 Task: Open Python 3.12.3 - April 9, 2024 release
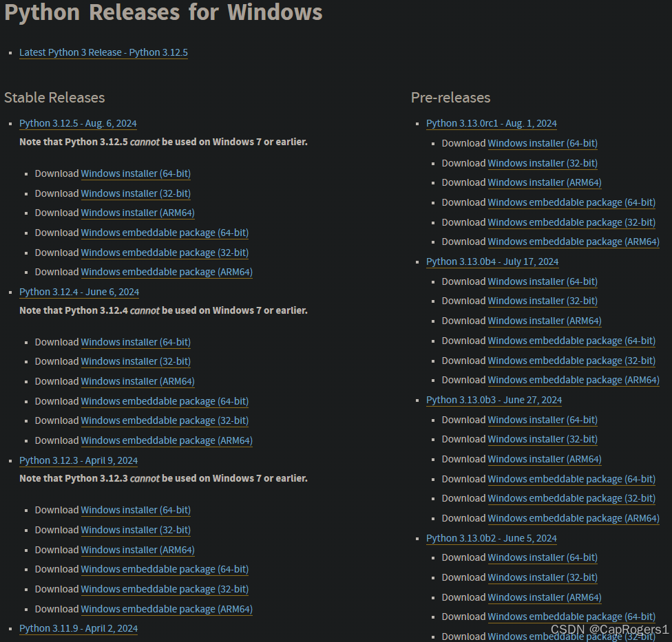click(78, 460)
